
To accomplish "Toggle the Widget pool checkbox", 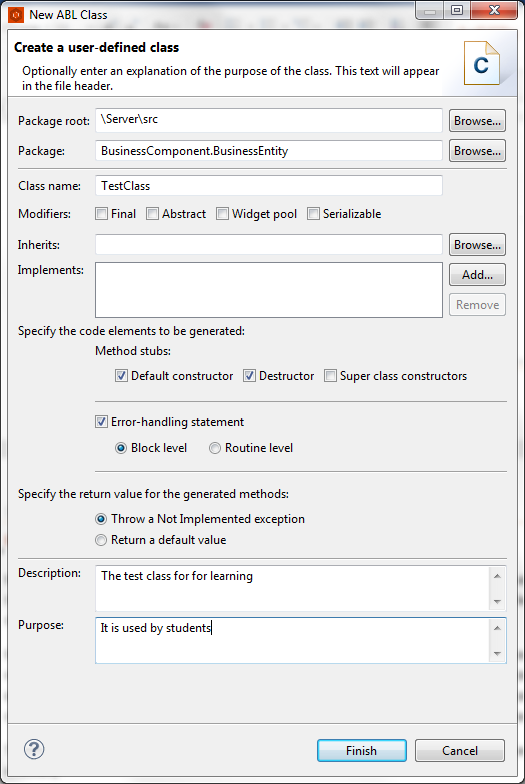I will pyautogui.click(x=222, y=214).
